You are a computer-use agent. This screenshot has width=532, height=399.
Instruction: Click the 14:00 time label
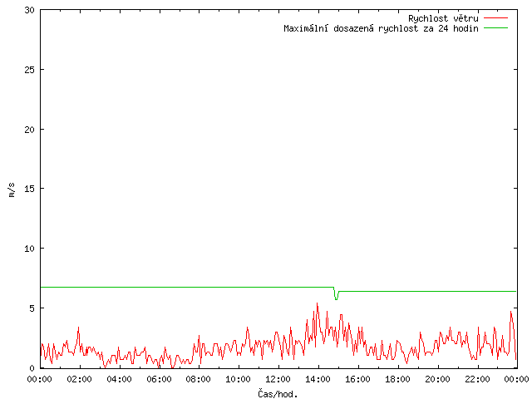(x=318, y=379)
